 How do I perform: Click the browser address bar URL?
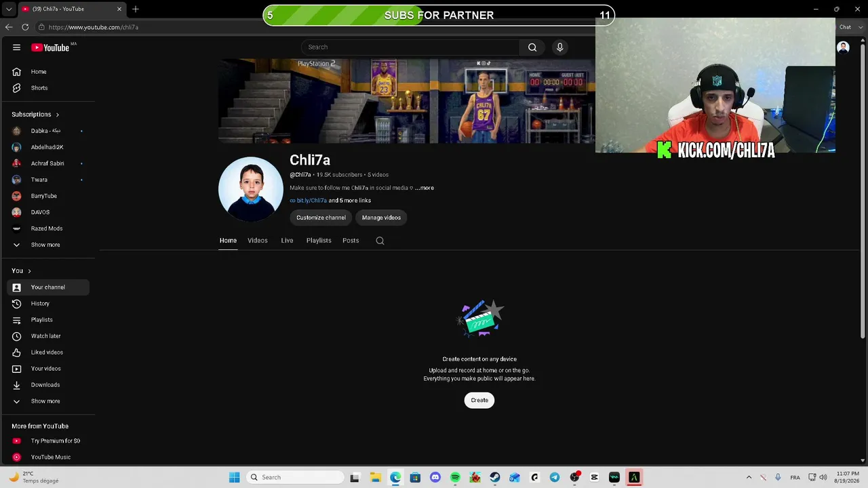(x=94, y=27)
